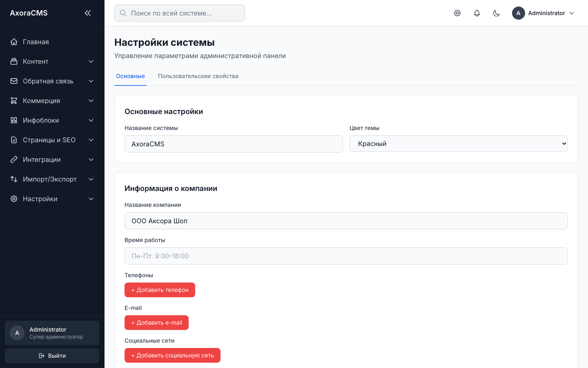Click the Контент box icon
The width and height of the screenshot is (588, 368).
coord(14,61)
